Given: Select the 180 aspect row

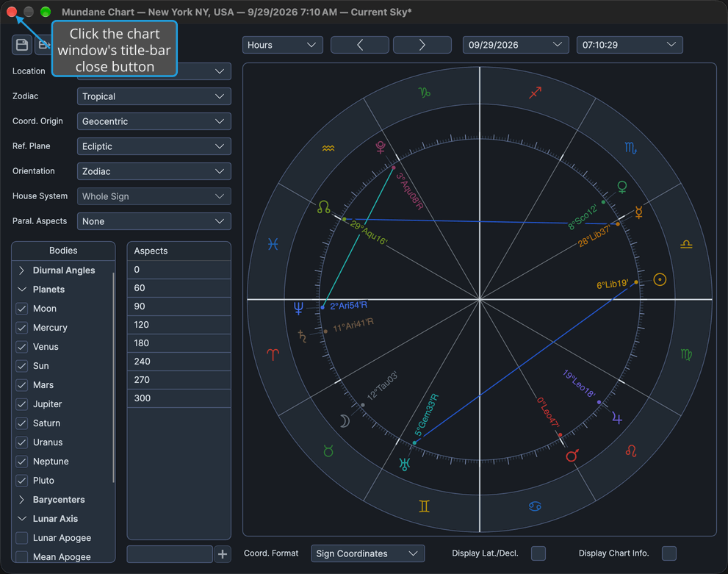Looking at the screenshot, I should [179, 343].
